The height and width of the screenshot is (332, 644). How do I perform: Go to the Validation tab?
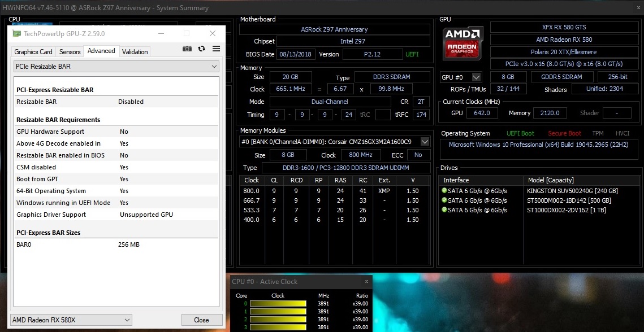click(135, 52)
